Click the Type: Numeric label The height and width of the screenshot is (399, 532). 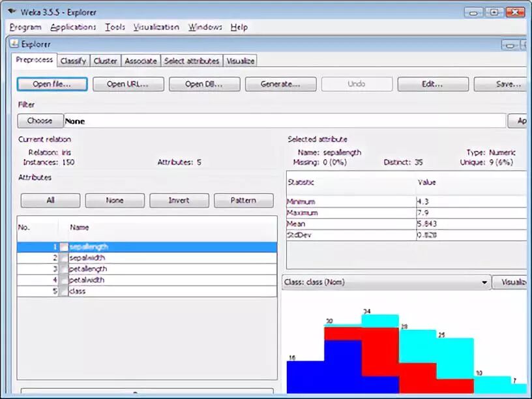491,153
